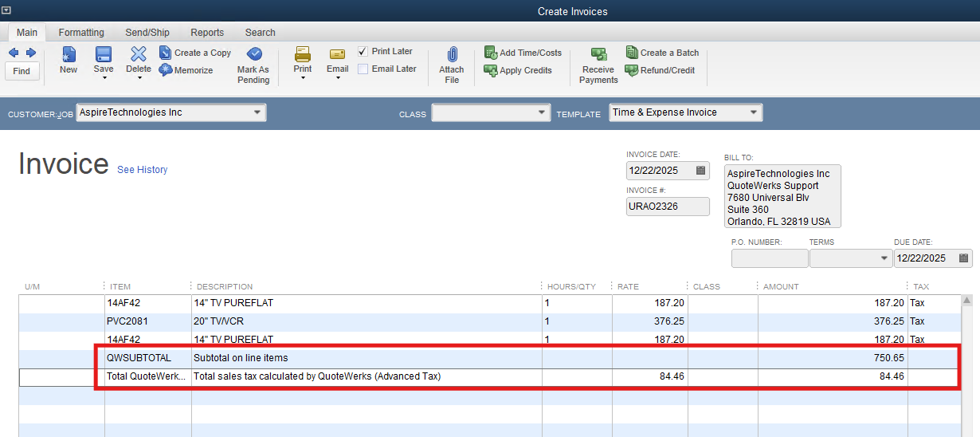Expand the Customer:Job dropdown
Screen dimensions: 980x437
pos(257,112)
